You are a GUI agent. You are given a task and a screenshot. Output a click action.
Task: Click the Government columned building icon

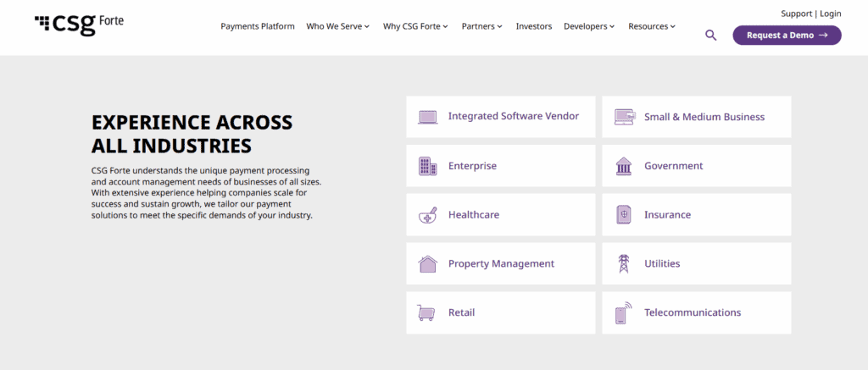click(623, 166)
